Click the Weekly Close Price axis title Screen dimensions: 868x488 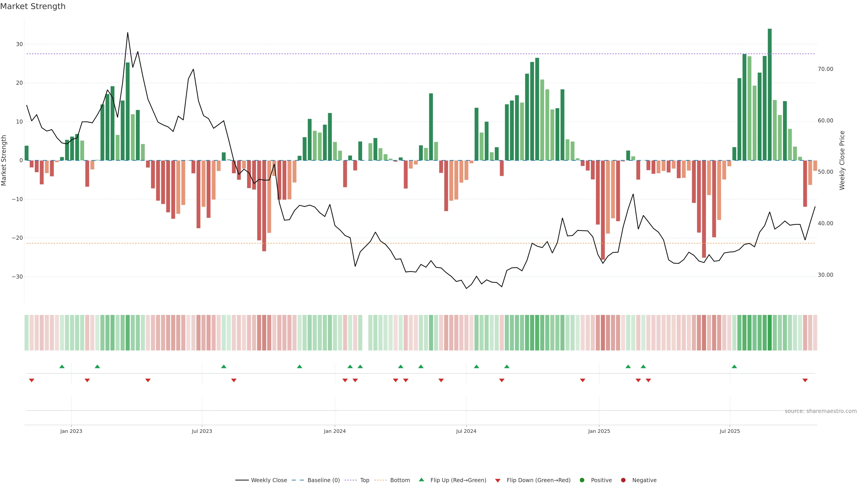[842, 160]
